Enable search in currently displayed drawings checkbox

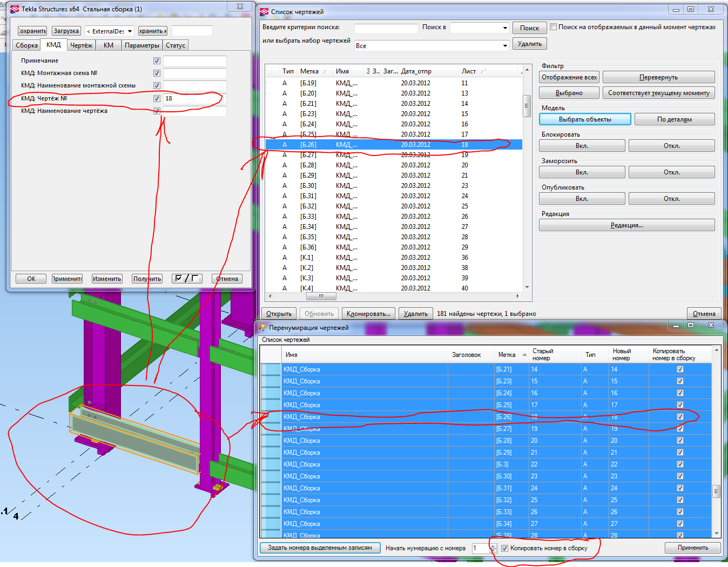click(x=553, y=27)
